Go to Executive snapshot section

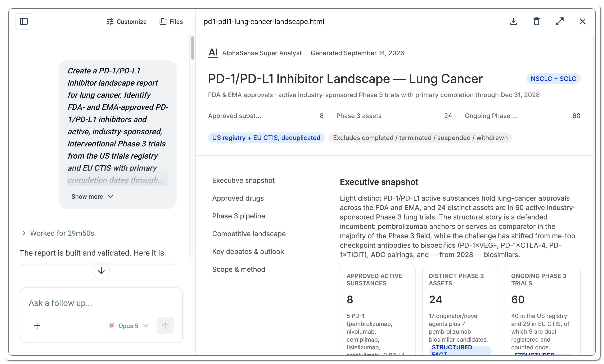(x=243, y=180)
